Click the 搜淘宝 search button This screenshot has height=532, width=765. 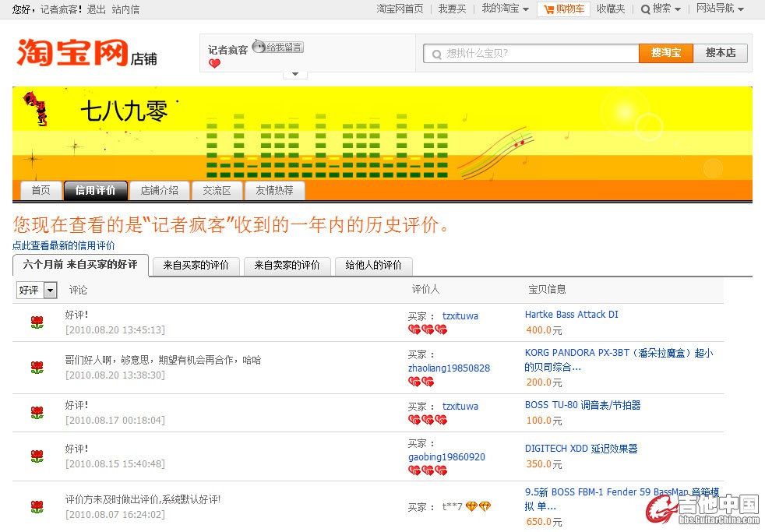pyautogui.click(x=666, y=53)
